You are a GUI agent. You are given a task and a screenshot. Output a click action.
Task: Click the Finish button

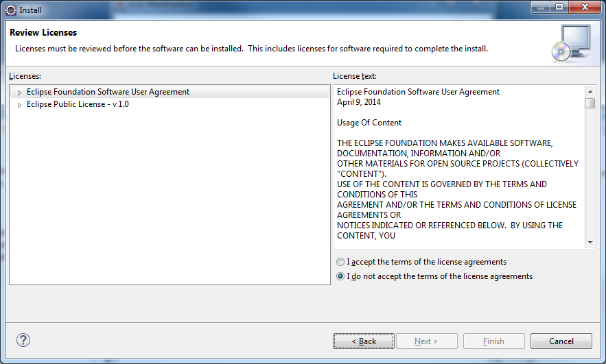[x=493, y=341]
